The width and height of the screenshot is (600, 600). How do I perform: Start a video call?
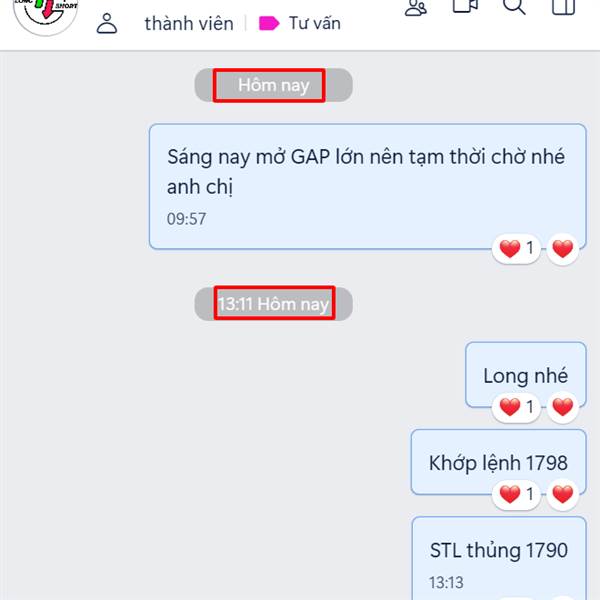click(x=465, y=7)
